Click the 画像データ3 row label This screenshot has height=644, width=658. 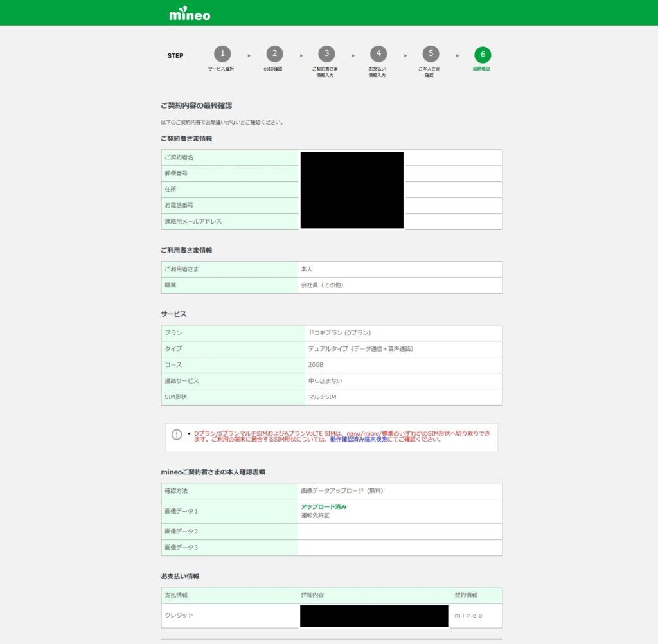point(181,548)
